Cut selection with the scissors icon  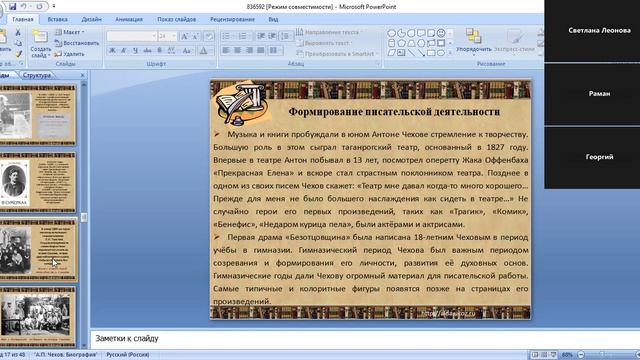tap(18, 32)
